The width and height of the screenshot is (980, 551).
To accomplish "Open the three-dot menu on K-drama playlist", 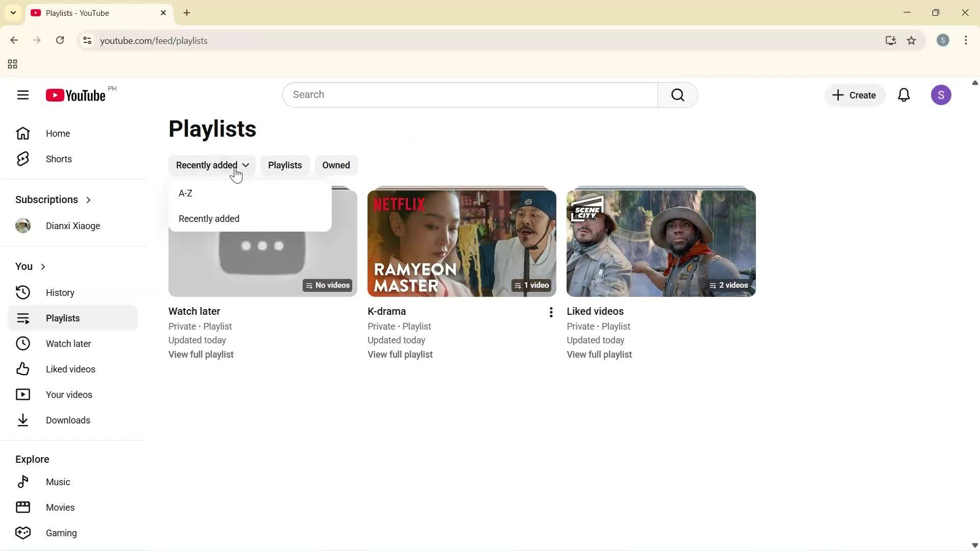I will click(x=551, y=312).
